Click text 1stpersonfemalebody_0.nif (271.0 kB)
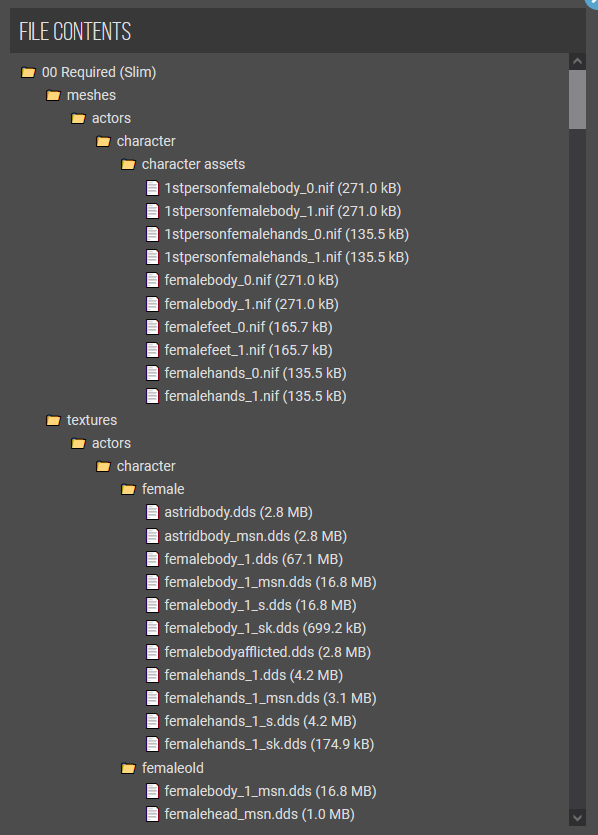 click(283, 188)
